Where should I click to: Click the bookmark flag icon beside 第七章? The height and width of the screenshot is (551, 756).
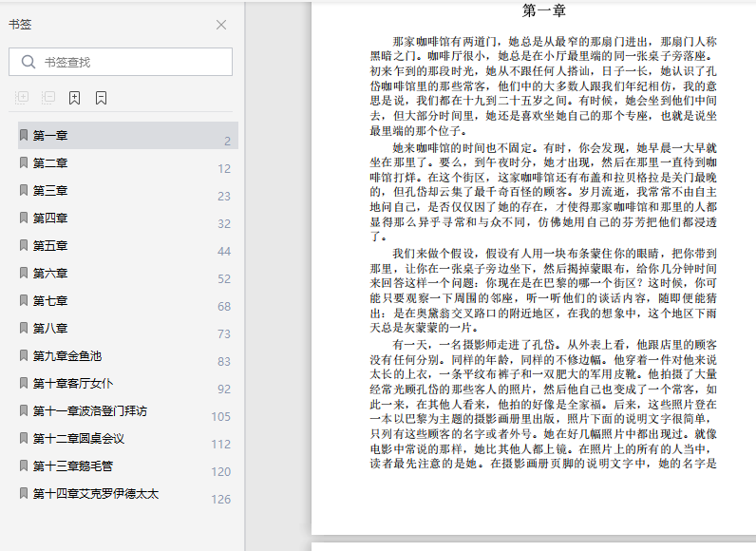pyautogui.click(x=23, y=300)
